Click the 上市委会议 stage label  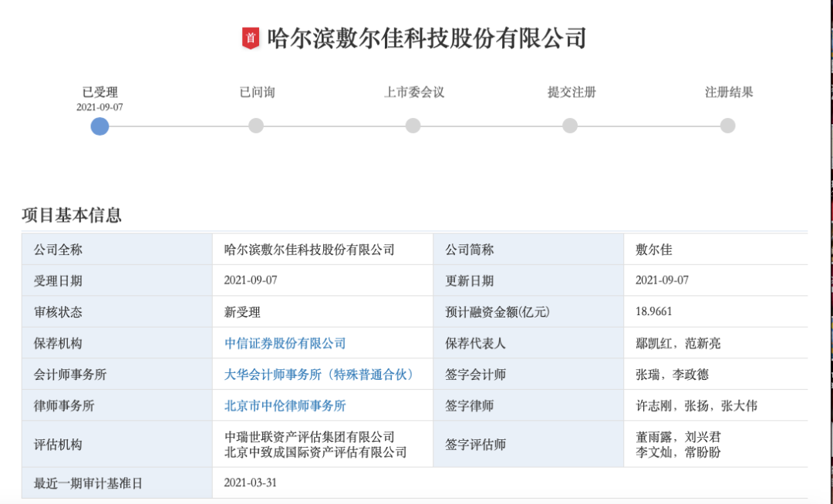414,92
